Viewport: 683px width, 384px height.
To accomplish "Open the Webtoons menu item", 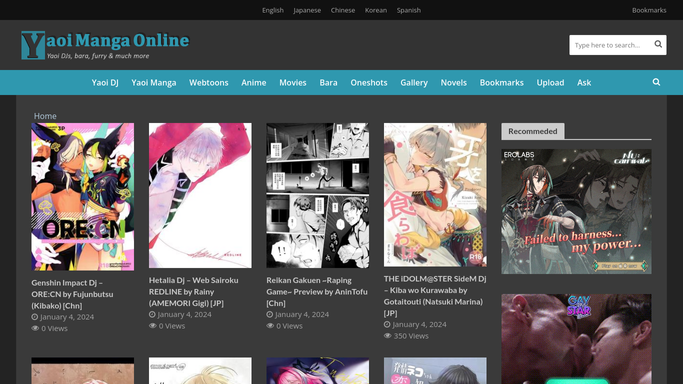I will [x=209, y=82].
